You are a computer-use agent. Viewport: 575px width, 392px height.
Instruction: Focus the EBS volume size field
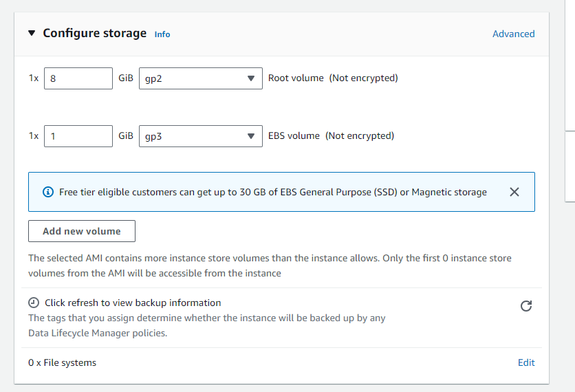(x=78, y=136)
